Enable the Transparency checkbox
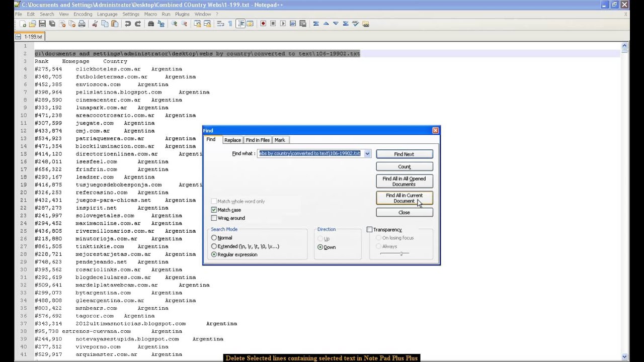644x362 pixels. pyautogui.click(x=369, y=230)
